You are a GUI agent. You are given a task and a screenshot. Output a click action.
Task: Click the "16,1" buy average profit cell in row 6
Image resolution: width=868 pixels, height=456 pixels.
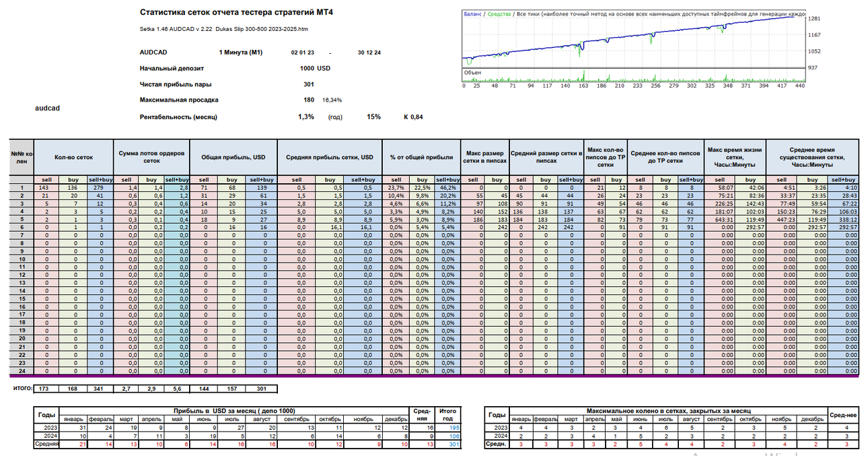(329, 228)
